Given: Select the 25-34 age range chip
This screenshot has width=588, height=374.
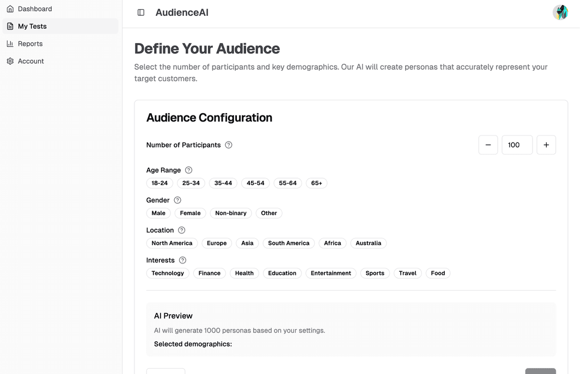Looking at the screenshot, I should (191, 183).
